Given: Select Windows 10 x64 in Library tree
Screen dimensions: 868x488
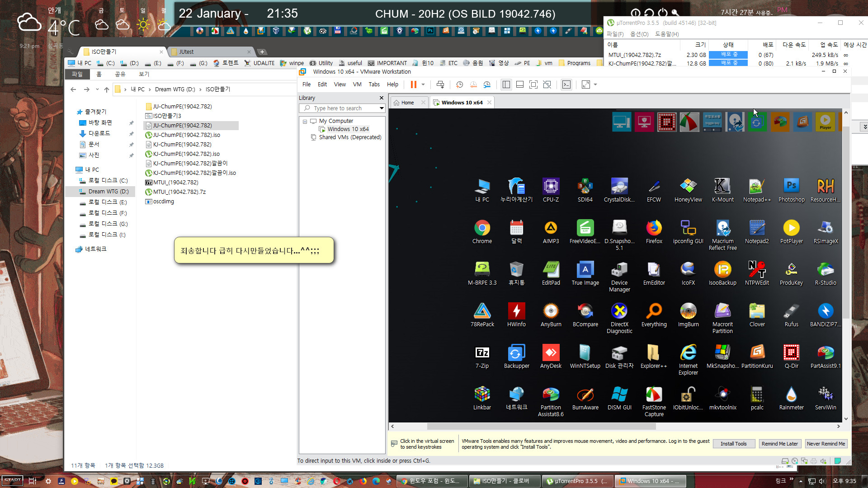Looking at the screenshot, I should click(x=348, y=129).
